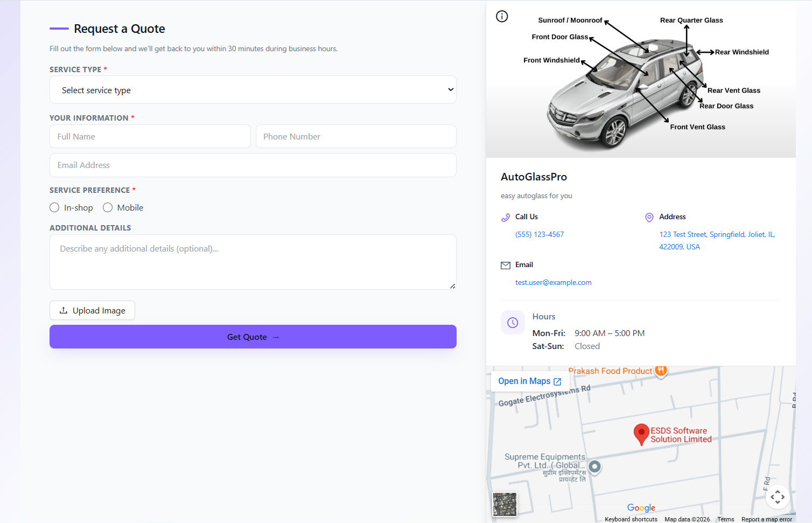Click the Sat-Sun Closed row
The width and height of the screenshot is (812, 523).
pos(566,346)
